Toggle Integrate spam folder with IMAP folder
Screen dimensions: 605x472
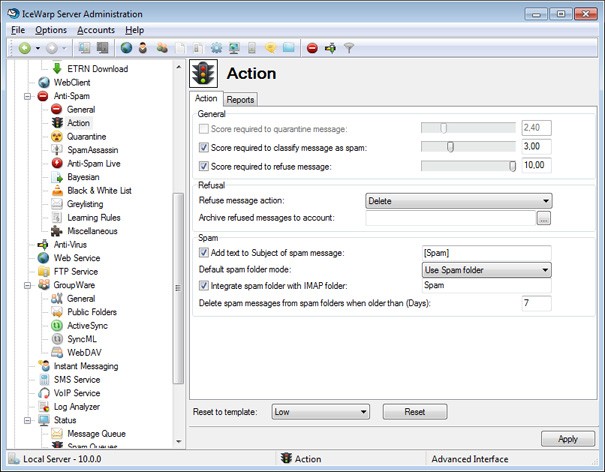[204, 286]
